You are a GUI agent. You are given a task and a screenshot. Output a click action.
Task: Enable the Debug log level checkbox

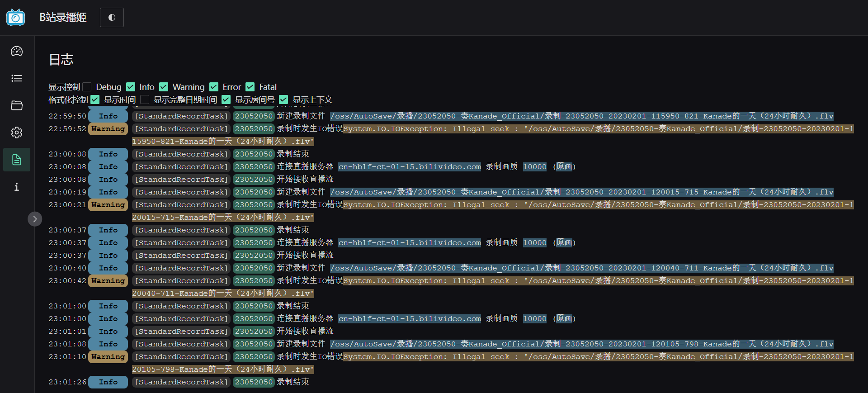87,87
